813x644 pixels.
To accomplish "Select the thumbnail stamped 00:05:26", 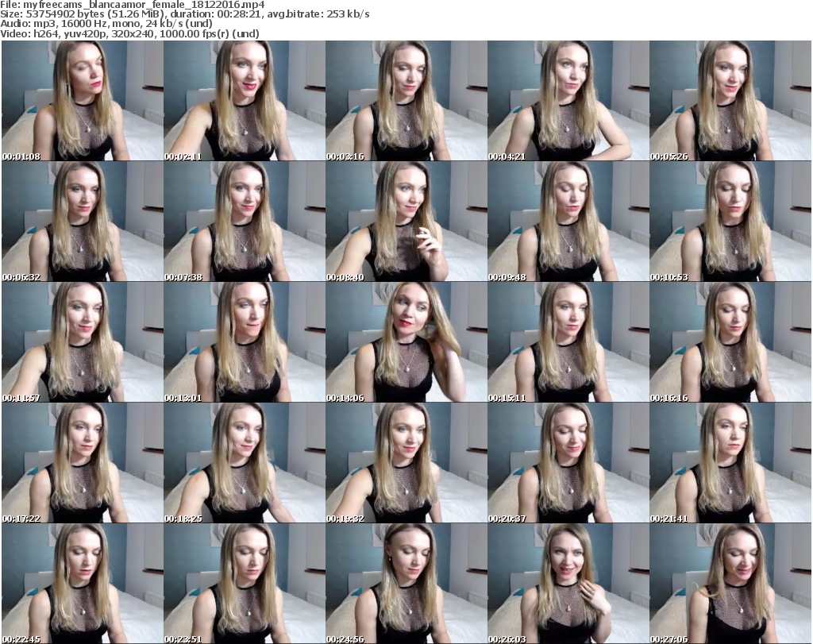I will pyautogui.click(x=730, y=101).
